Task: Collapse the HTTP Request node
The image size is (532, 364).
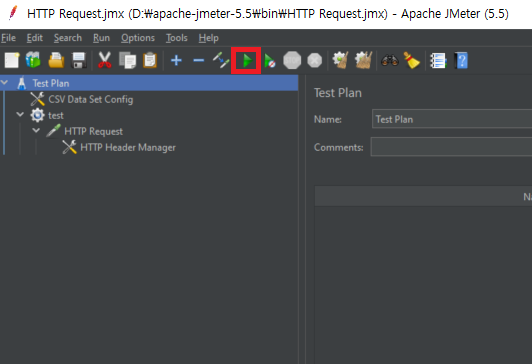Action: [36, 130]
